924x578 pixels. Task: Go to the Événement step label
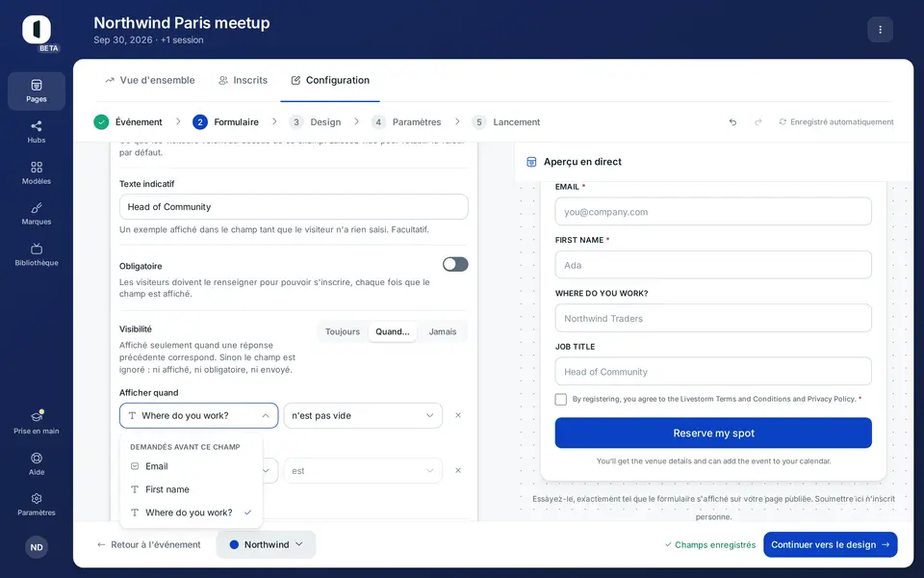[x=139, y=122]
